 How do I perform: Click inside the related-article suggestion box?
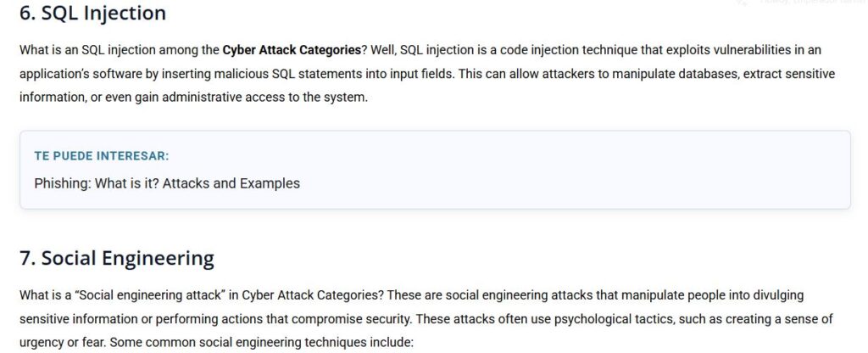435,170
